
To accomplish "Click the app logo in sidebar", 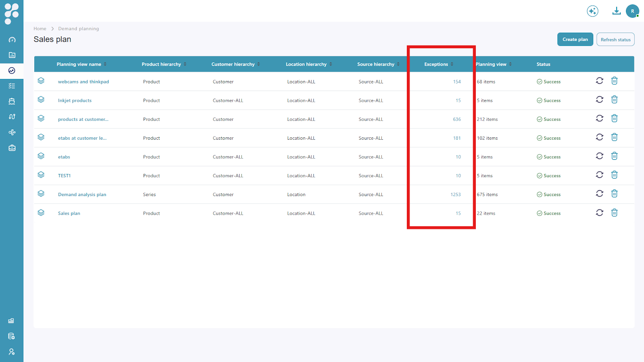I will click(x=11, y=13).
